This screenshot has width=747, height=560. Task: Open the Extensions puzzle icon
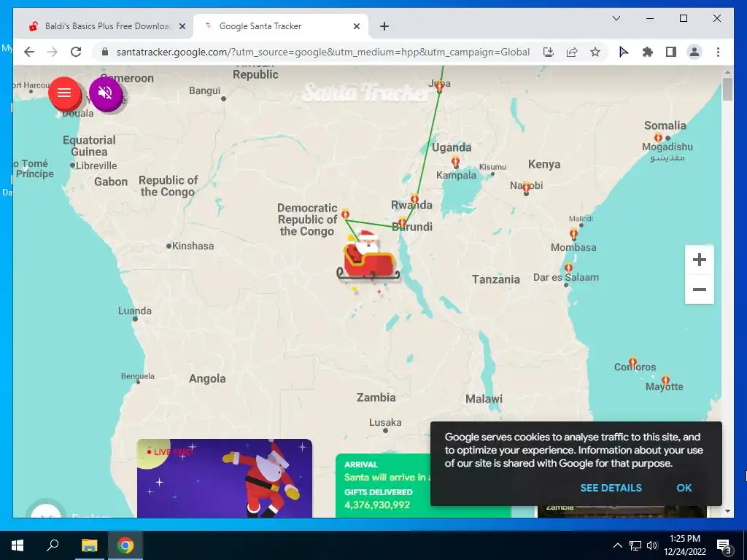pyautogui.click(x=648, y=52)
